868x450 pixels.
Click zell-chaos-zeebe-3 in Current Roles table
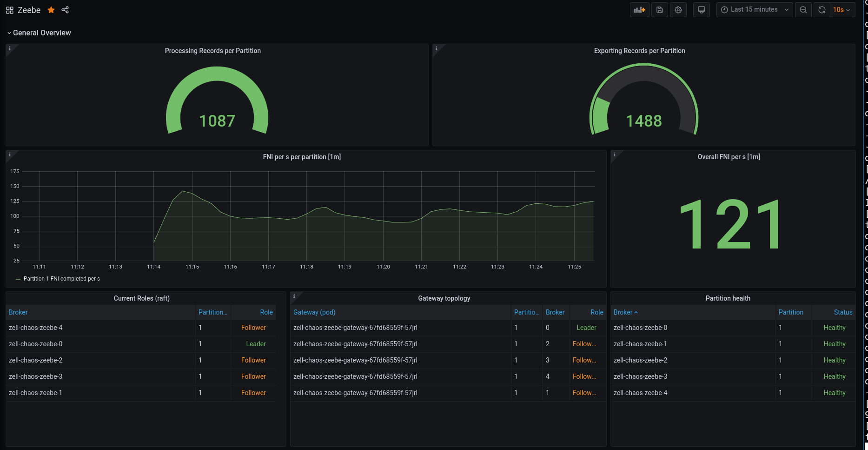point(36,376)
